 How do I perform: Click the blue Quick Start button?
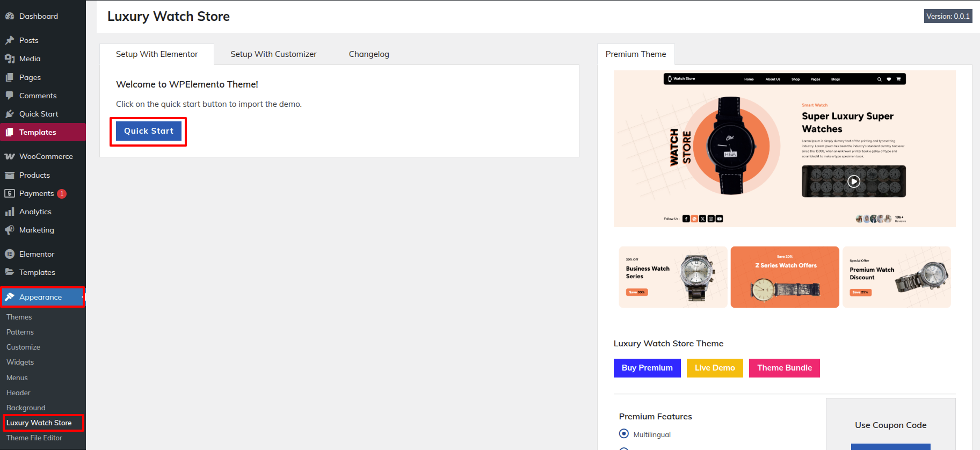(149, 131)
